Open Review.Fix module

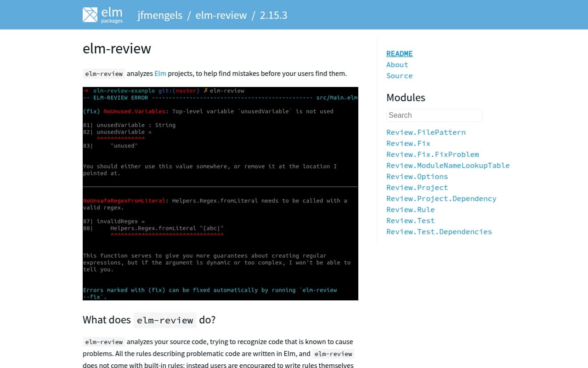[408, 144]
